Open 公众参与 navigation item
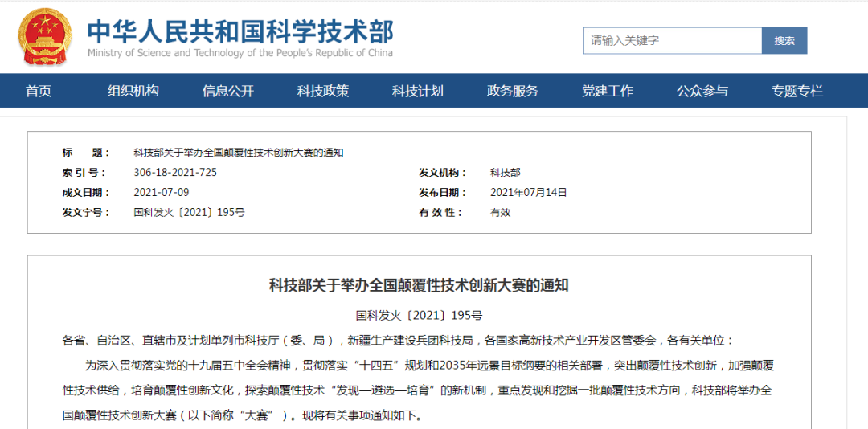This screenshot has width=868, height=429. tap(702, 91)
